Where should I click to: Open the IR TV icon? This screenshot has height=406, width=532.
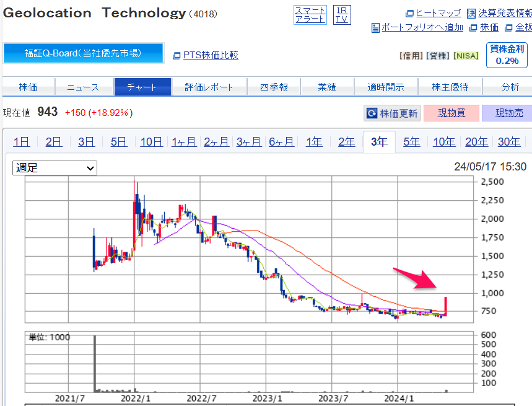click(342, 15)
